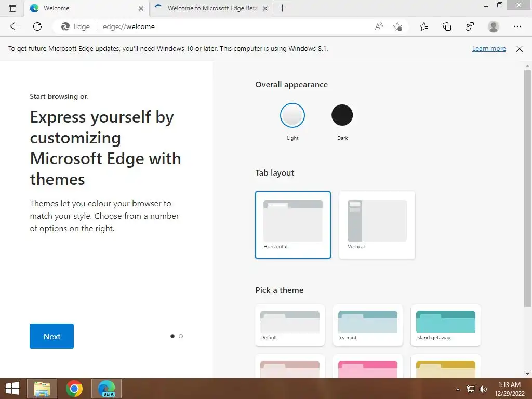Pick the Default theme
The image size is (532, 399).
(290, 325)
